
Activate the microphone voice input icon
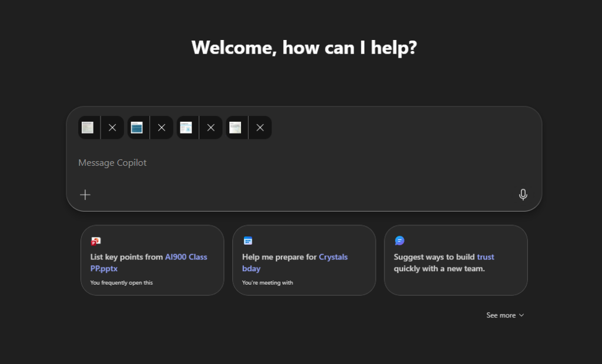(523, 194)
